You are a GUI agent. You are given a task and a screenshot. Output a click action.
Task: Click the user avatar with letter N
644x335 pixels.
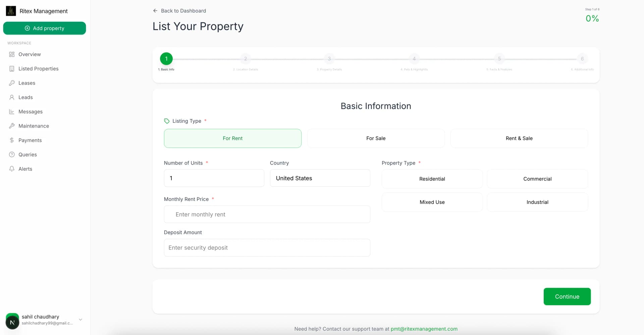(x=12, y=323)
